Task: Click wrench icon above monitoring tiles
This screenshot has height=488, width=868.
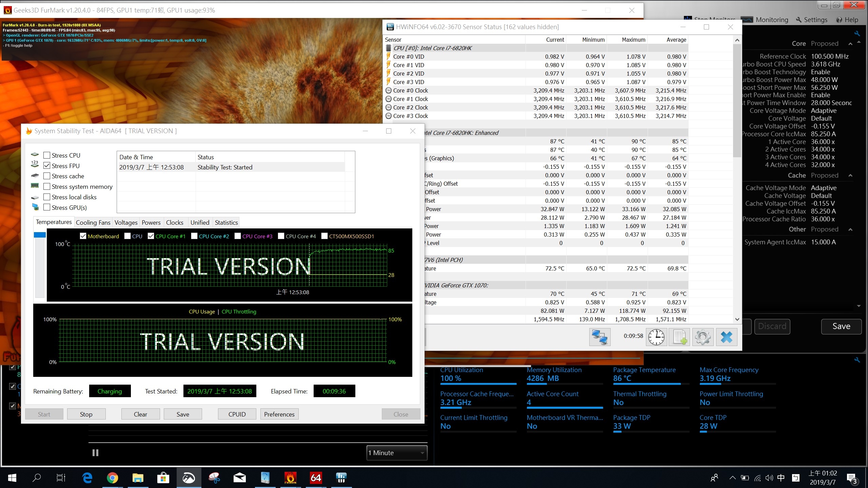Action: click(x=857, y=360)
